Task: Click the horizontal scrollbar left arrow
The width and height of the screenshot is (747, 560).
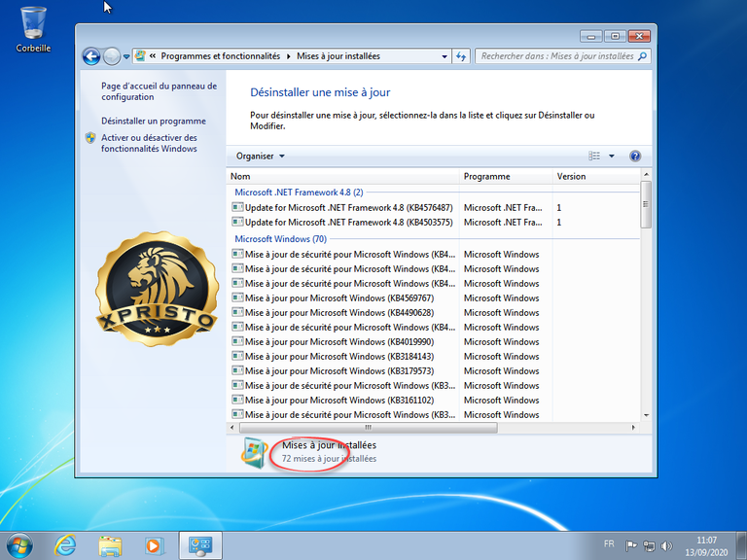Action: click(x=232, y=427)
